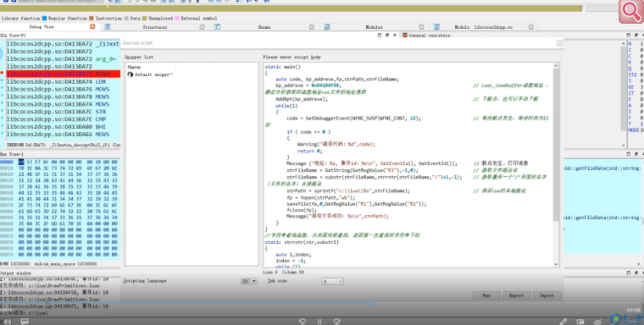This screenshot has height=325, width=644.
Task: Click the video player volume icon
Action: point(7,322)
